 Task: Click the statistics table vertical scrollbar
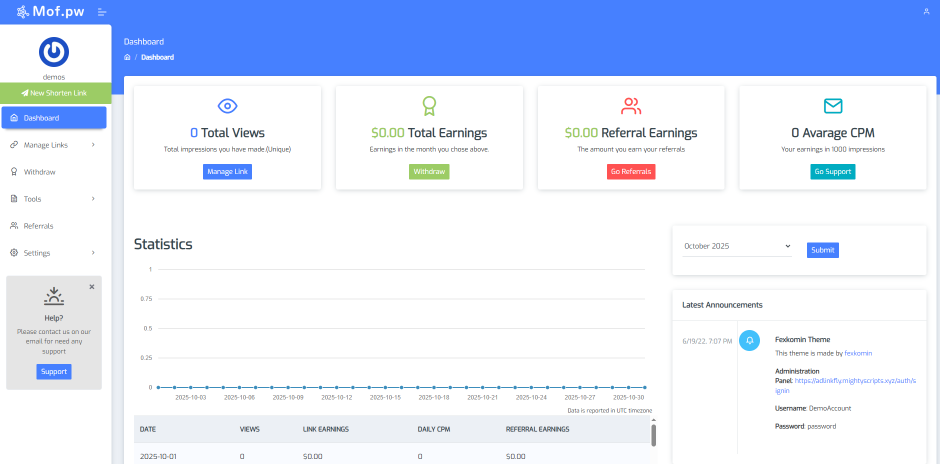tap(654, 435)
